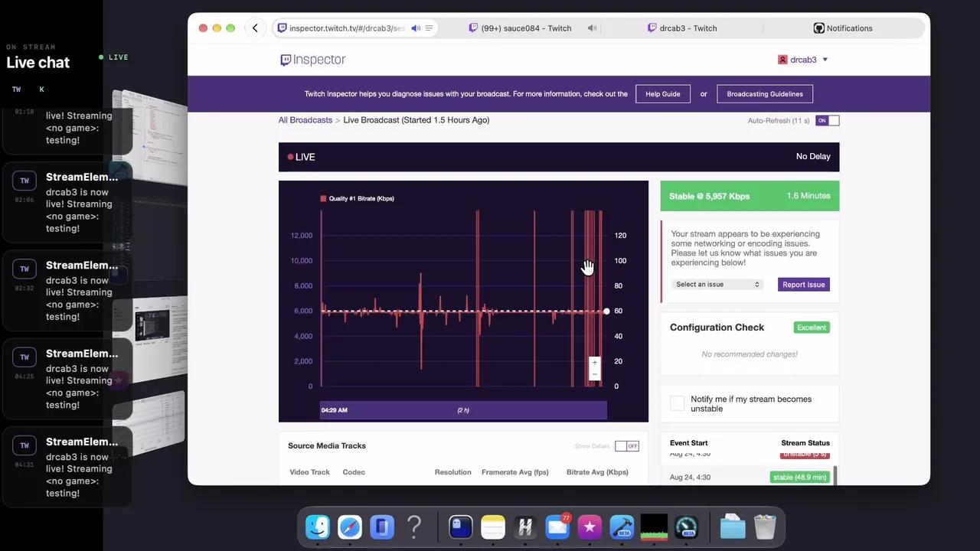Click the drcab3 profile avatar
Screen dimensions: 980x551
click(x=782, y=60)
